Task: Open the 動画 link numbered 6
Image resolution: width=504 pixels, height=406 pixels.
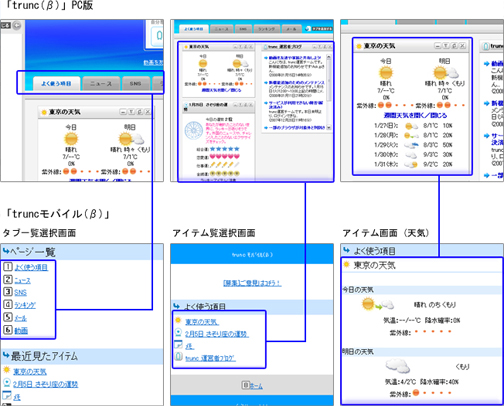Action: [x=21, y=330]
